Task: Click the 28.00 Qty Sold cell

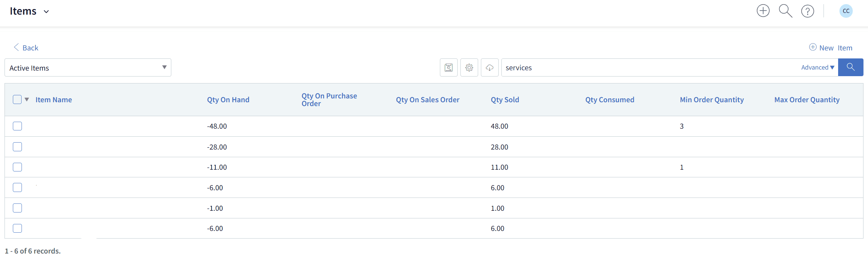Action: coord(499,147)
